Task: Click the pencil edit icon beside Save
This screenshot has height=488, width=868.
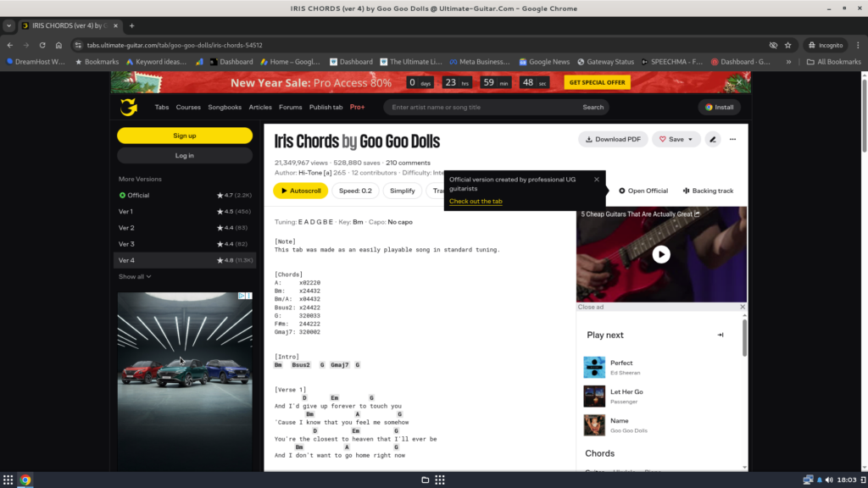Action: click(x=713, y=139)
